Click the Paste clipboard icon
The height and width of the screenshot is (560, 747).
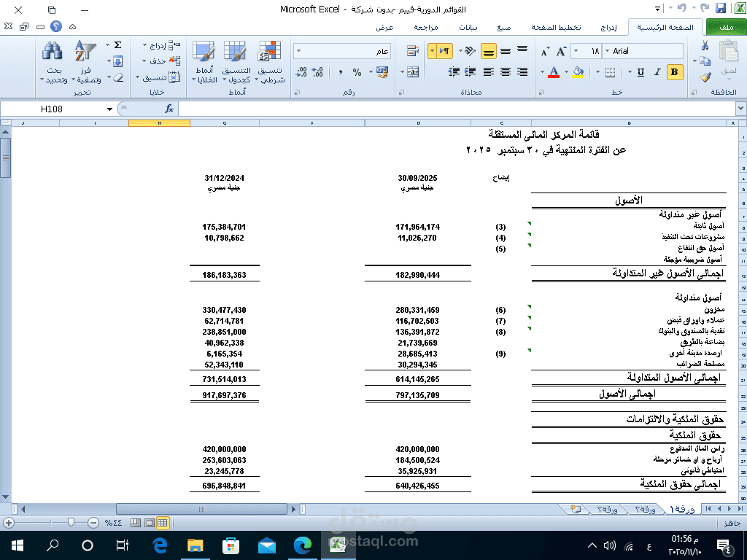click(729, 51)
